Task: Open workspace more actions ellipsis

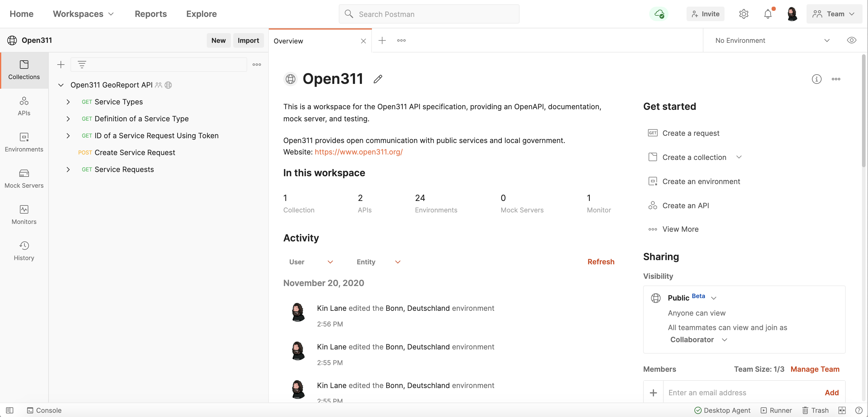Action: coord(836,79)
